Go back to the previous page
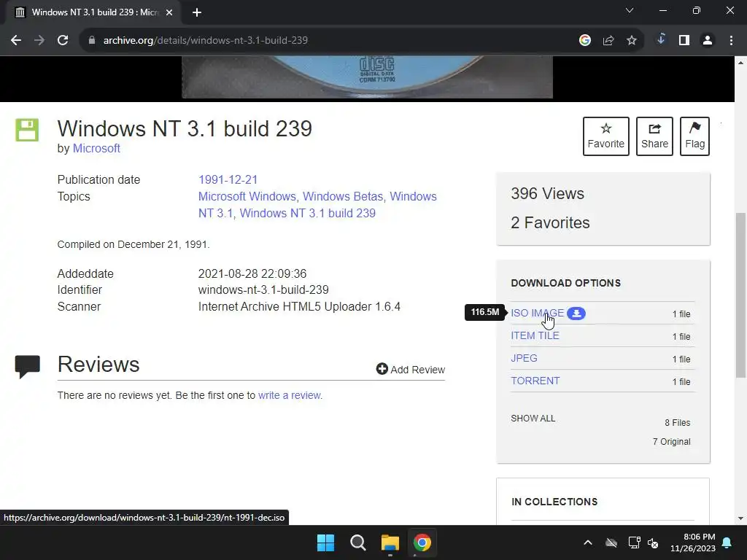Viewport: 747px width, 560px height. (x=16, y=41)
